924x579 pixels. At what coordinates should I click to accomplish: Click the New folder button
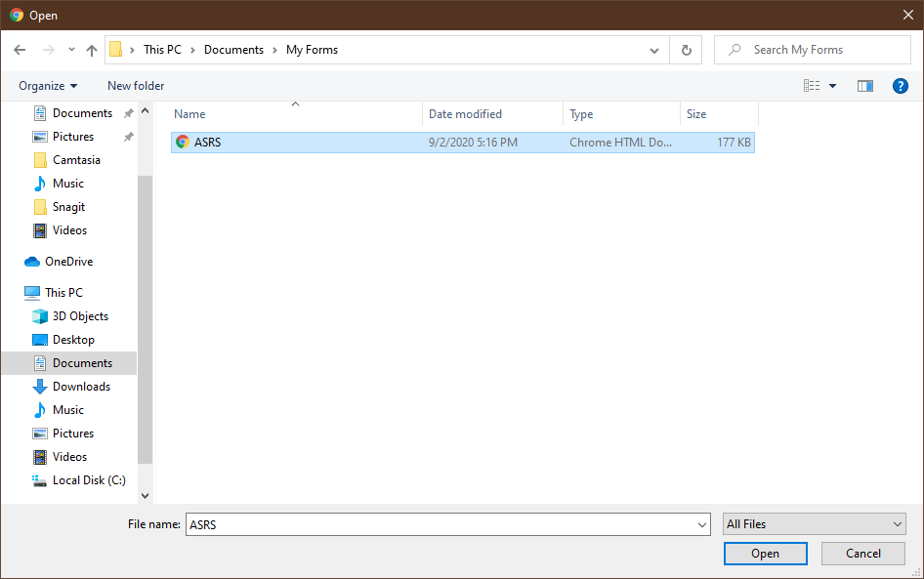tap(136, 86)
